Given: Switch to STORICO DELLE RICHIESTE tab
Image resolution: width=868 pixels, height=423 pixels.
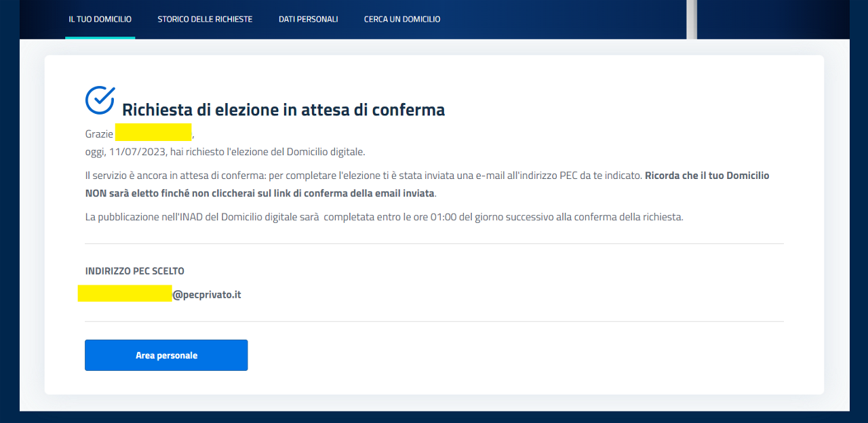Looking at the screenshot, I should coord(205,19).
